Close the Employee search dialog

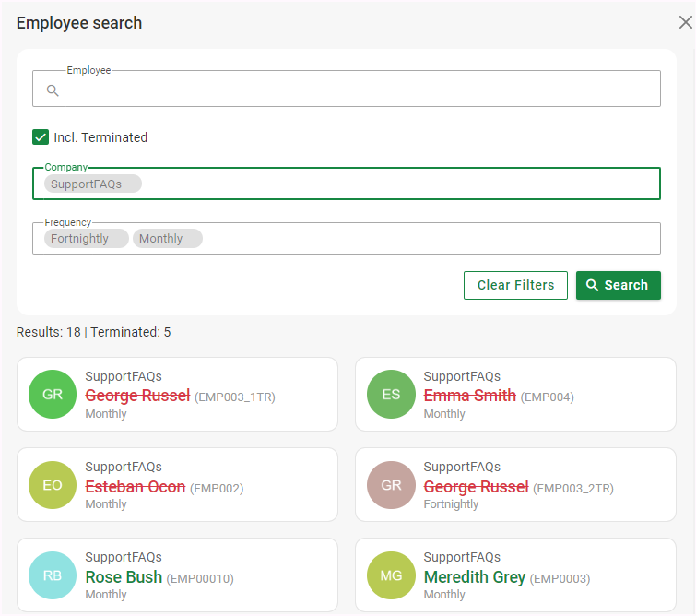(685, 23)
